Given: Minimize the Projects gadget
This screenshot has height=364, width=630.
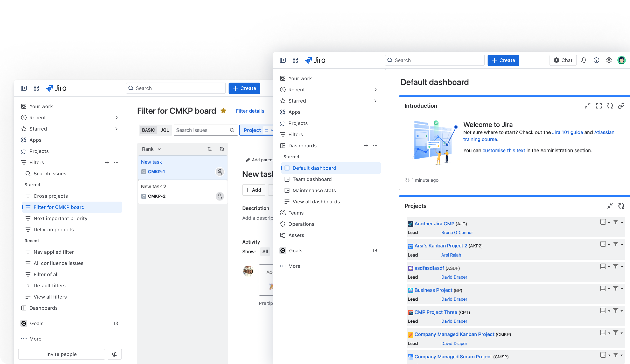Looking at the screenshot, I should (x=610, y=206).
